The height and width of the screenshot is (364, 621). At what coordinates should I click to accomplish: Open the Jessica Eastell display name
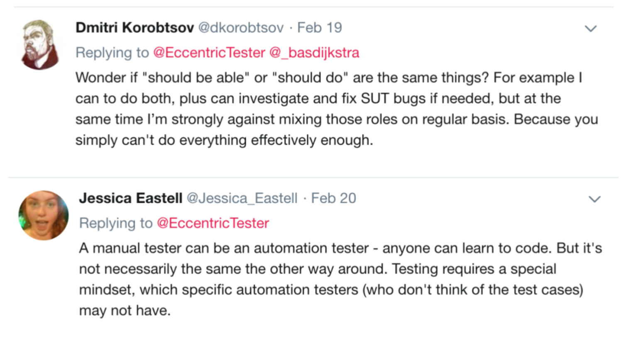(130, 198)
